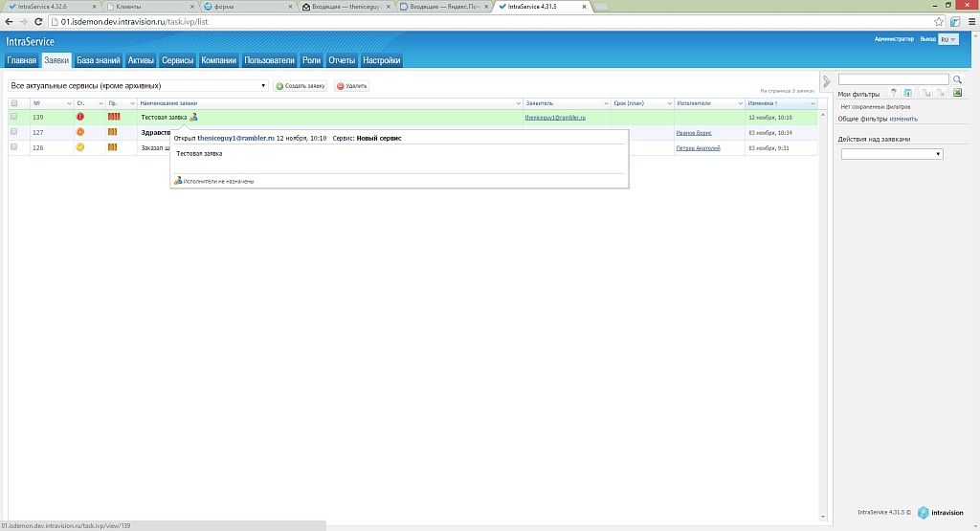Open the Иванов Борис executor link

pyautogui.click(x=694, y=133)
